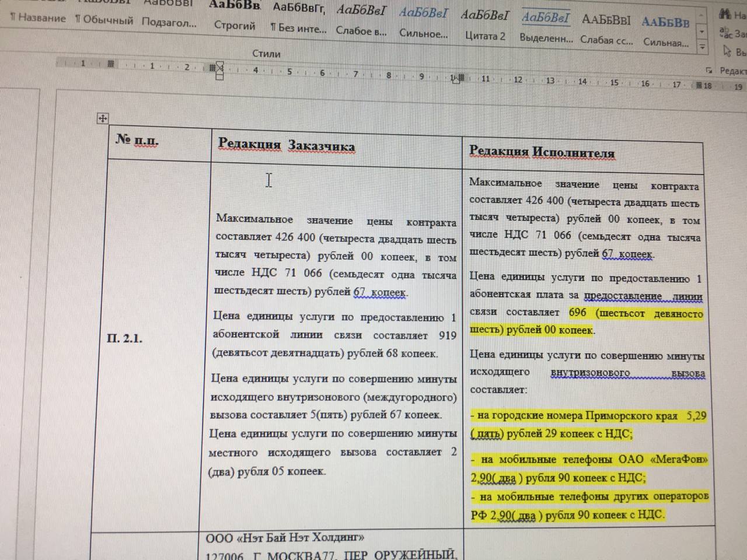
Task: Click the Replace icon in Editing group
Action: pyautogui.click(x=725, y=32)
